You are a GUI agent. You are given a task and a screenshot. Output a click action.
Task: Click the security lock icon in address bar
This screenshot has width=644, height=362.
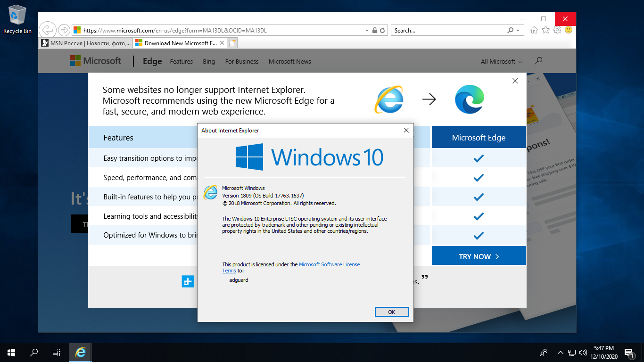pos(375,30)
